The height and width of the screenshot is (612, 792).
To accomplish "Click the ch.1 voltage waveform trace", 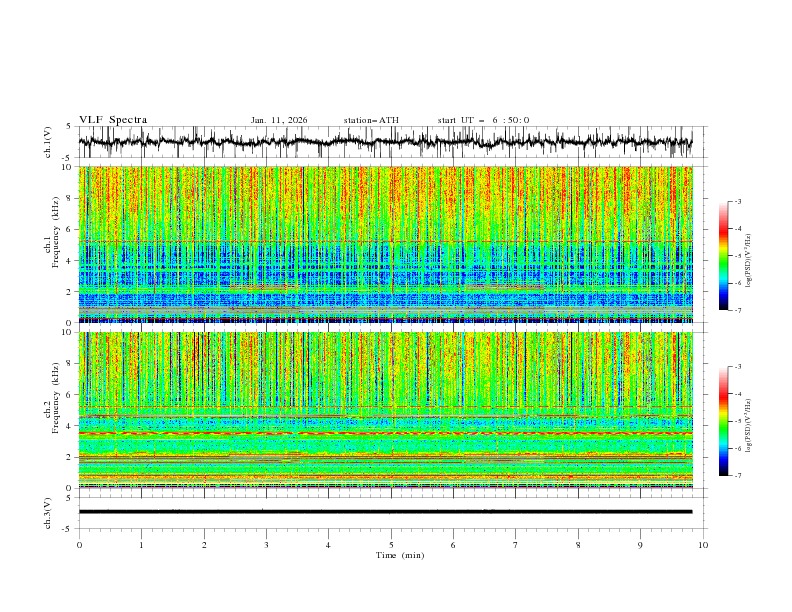I will pyautogui.click(x=385, y=142).
